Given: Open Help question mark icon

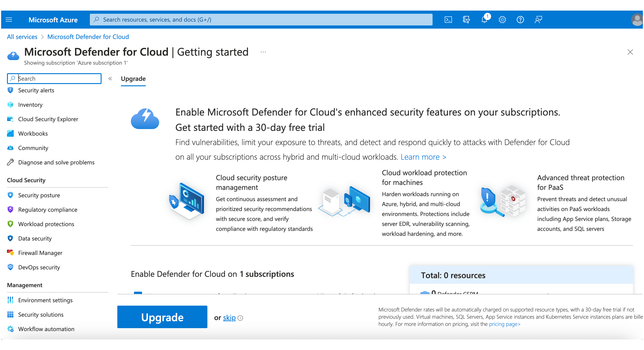Looking at the screenshot, I should point(520,20).
